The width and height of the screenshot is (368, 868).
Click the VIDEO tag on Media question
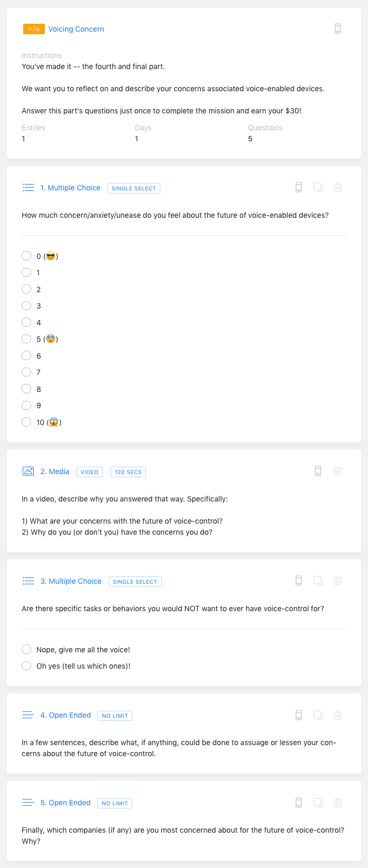[90, 472]
